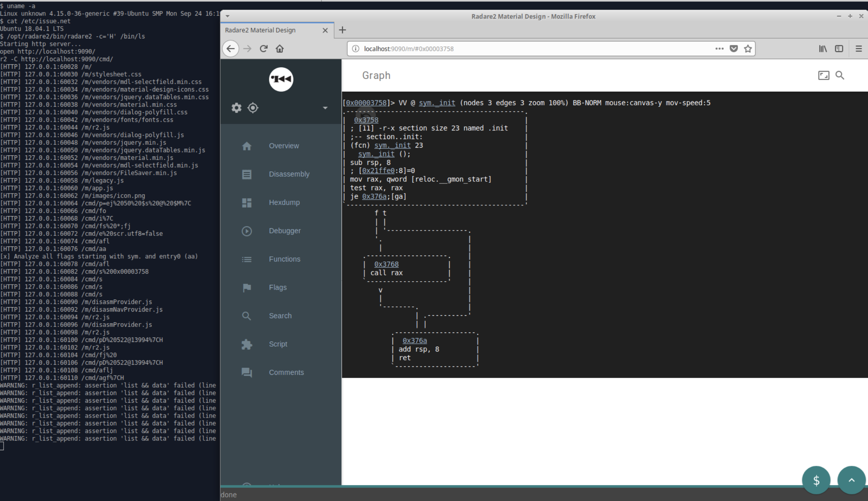
Task: Click the Firefox forward button
Action: pos(247,49)
